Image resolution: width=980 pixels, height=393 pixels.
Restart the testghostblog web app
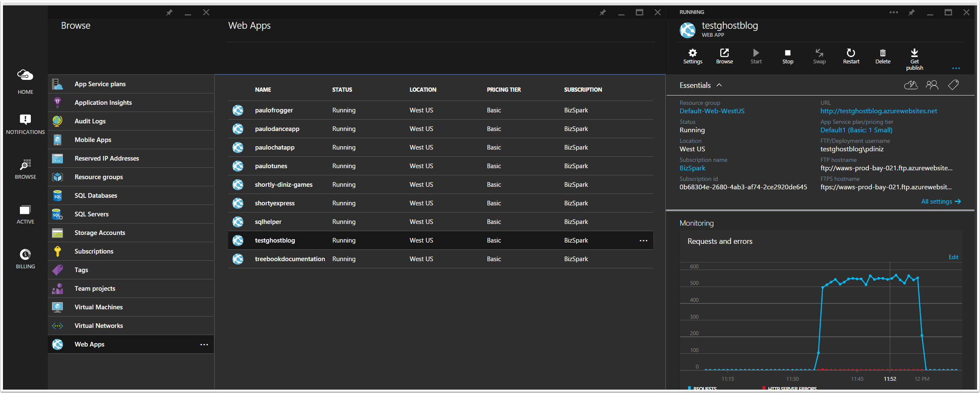click(x=851, y=56)
